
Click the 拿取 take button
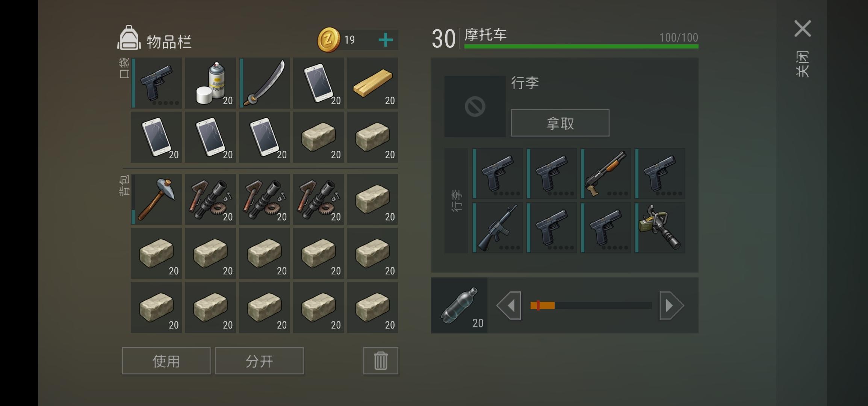pos(560,123)
